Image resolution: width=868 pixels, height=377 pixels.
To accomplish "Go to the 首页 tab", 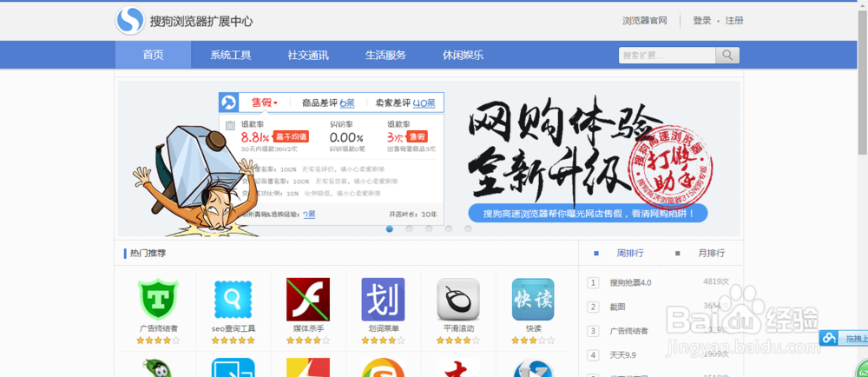I will point(154,55).
